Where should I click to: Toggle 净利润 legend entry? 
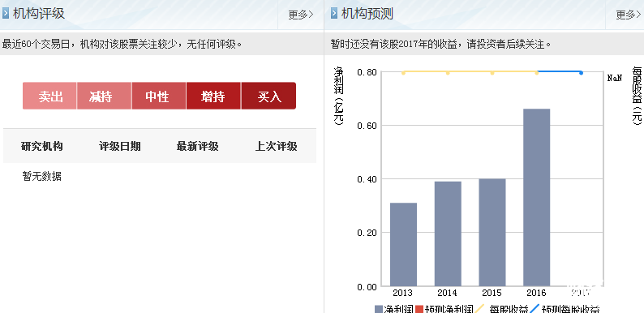[394, 309]
